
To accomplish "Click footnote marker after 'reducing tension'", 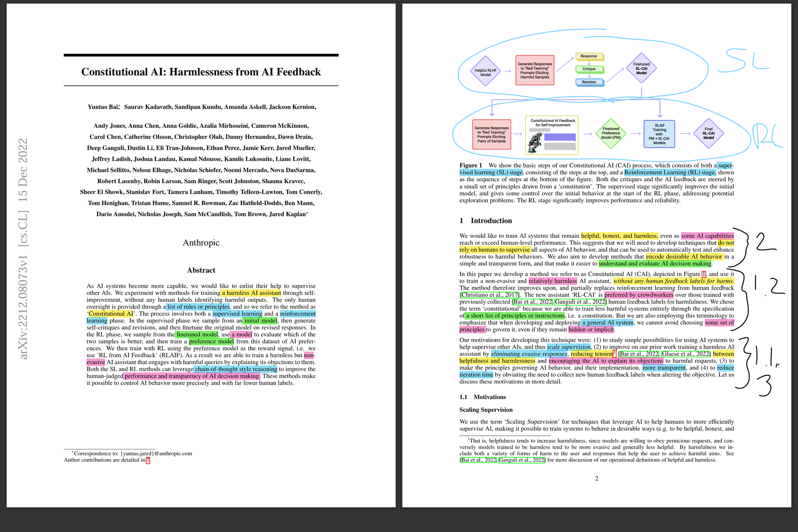I will pos(614,353).
